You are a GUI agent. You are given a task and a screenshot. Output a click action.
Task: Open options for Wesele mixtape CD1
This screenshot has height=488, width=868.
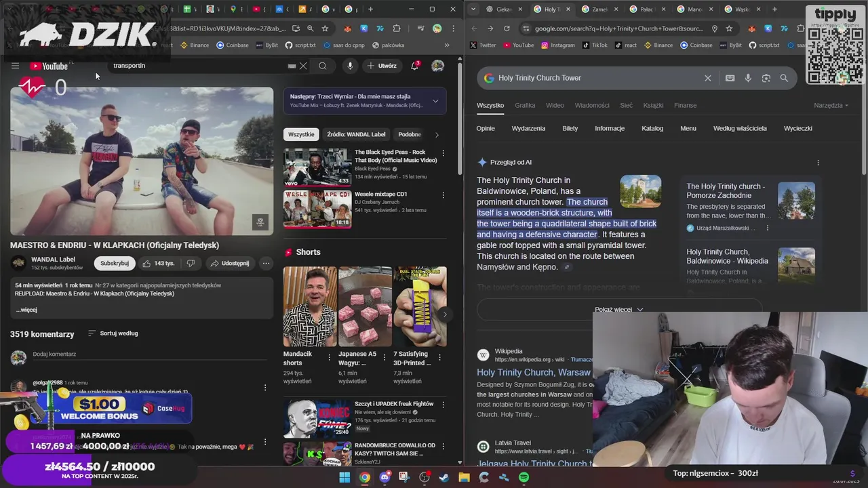443,195
